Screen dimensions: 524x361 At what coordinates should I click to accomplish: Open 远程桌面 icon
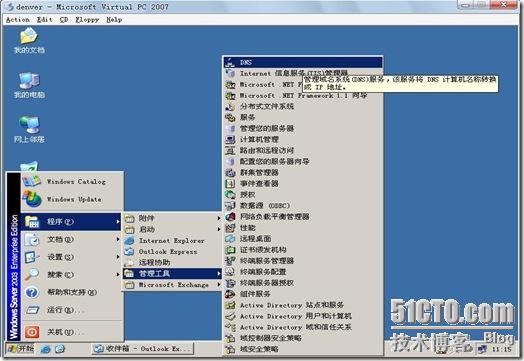tap(230, 239)
